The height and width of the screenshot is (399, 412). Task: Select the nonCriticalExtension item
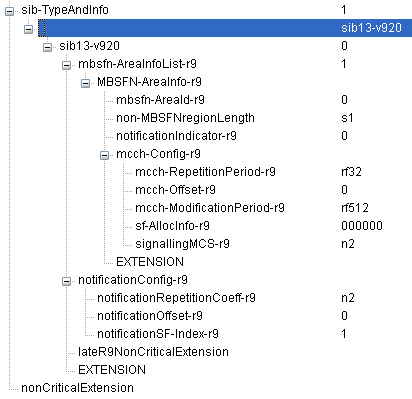77,388
